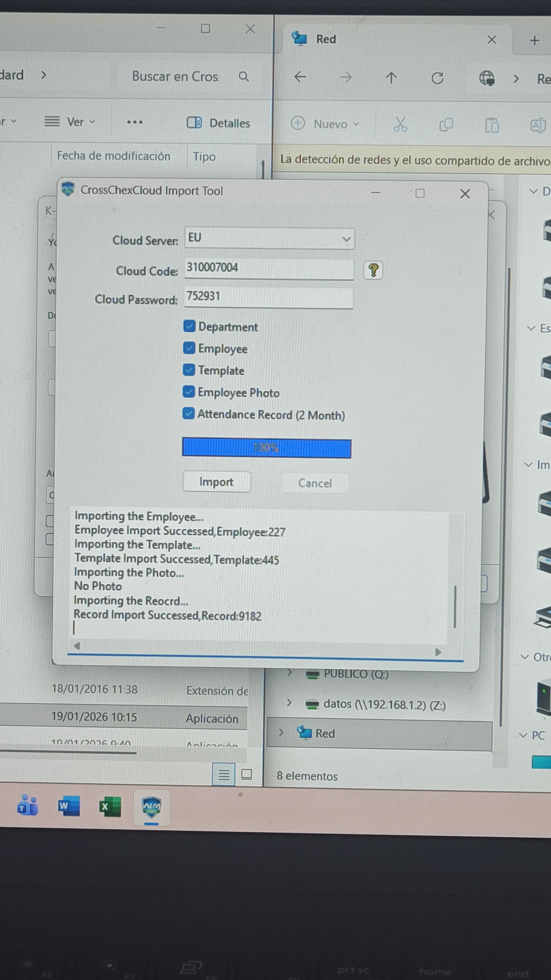The image size is (551, 980).
Task: Open the Cloud Server dropdown showing EU
Action: (x=270, y=239)
